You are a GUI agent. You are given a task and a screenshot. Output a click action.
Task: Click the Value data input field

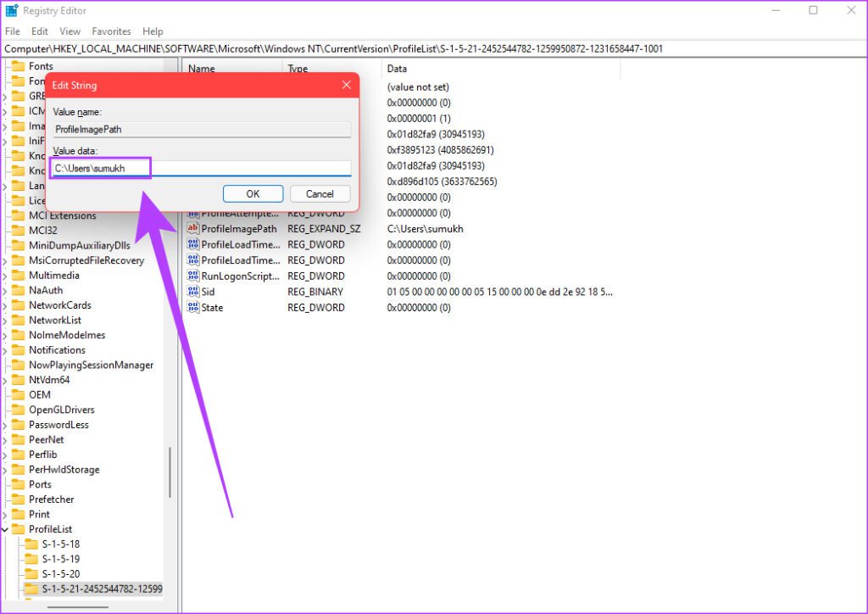[x=202, y=168]
